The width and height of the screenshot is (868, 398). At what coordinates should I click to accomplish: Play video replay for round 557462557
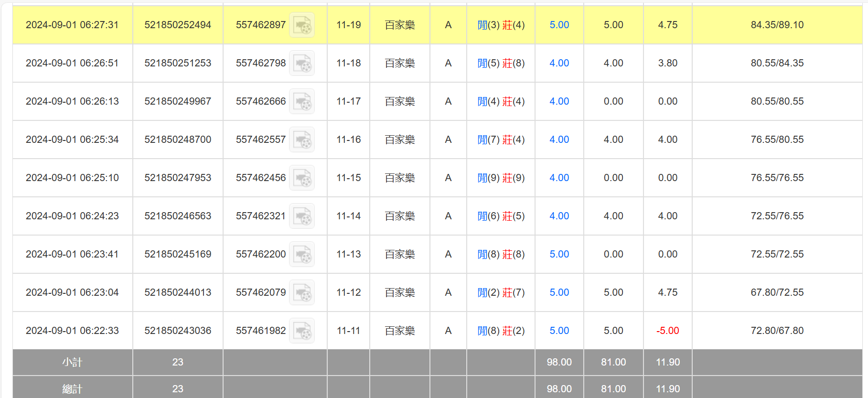pyautogui.click(x=302, y=140)
